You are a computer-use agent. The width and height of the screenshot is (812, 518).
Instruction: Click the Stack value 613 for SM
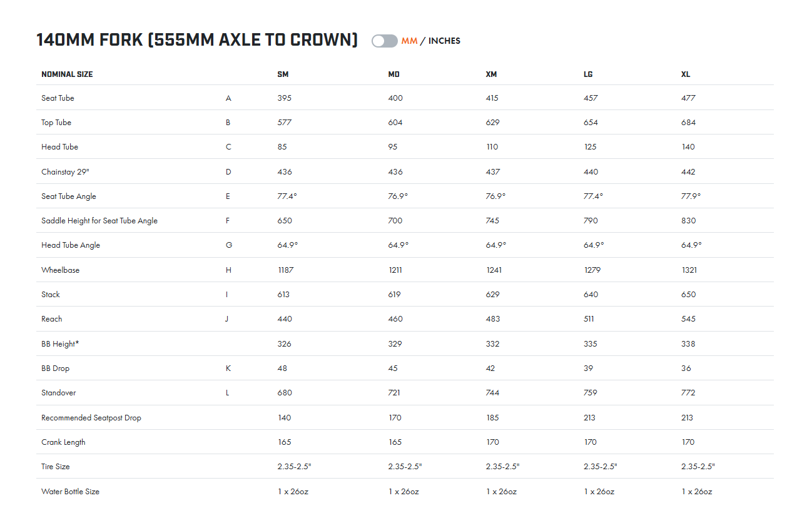click(x=284, y=295)
